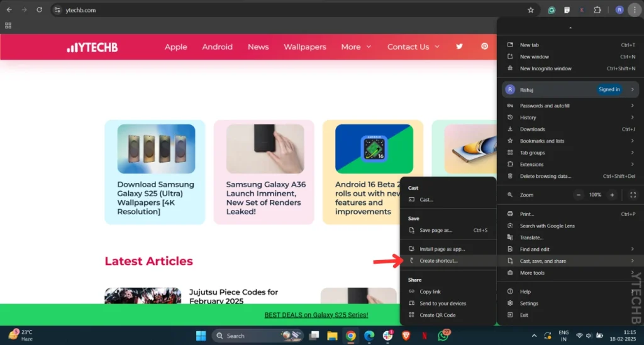The width and height of the screenshot is (644, 345).
Task: Select New tab in Chrome menu
Action: (570, 45)
